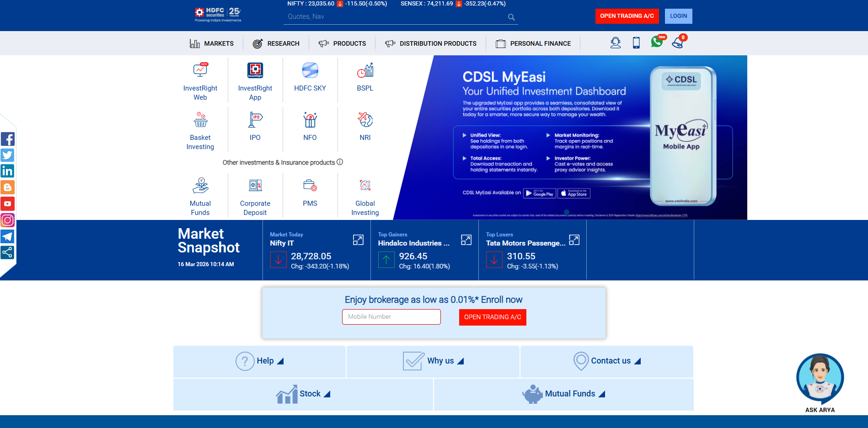
Task: Open the MARKETS menu
Action: (211, 43)
